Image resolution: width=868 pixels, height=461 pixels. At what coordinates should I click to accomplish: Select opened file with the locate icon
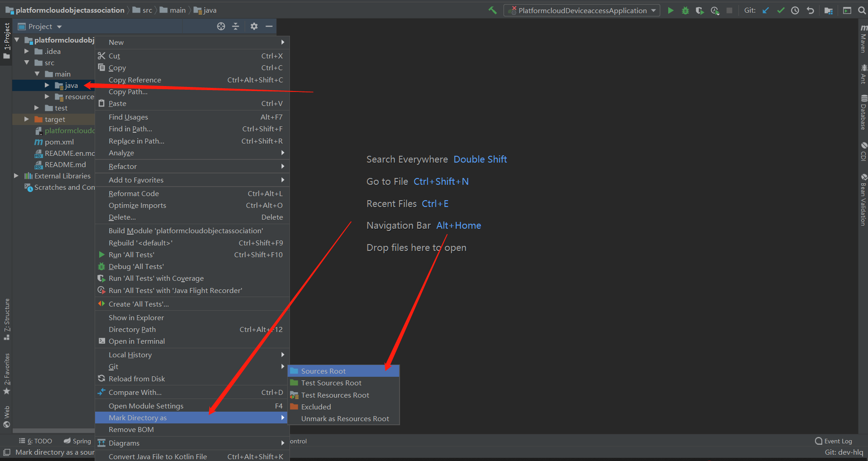(x=221, y=26)
